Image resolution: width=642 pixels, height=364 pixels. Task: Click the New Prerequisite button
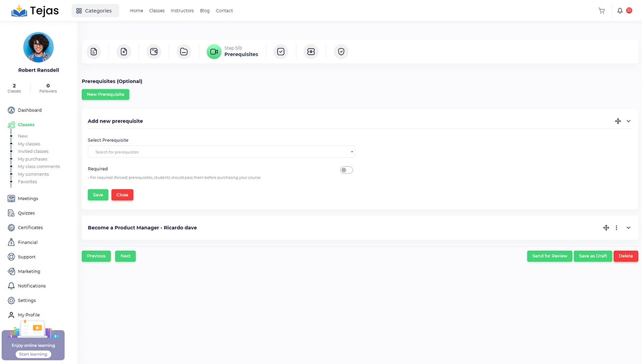[x=105, y=94]
